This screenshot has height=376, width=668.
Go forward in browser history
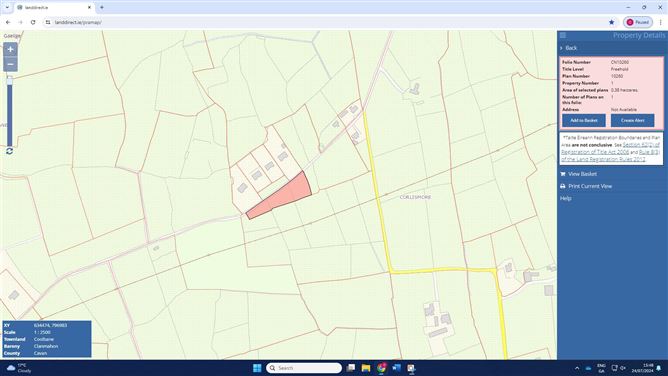20,22
